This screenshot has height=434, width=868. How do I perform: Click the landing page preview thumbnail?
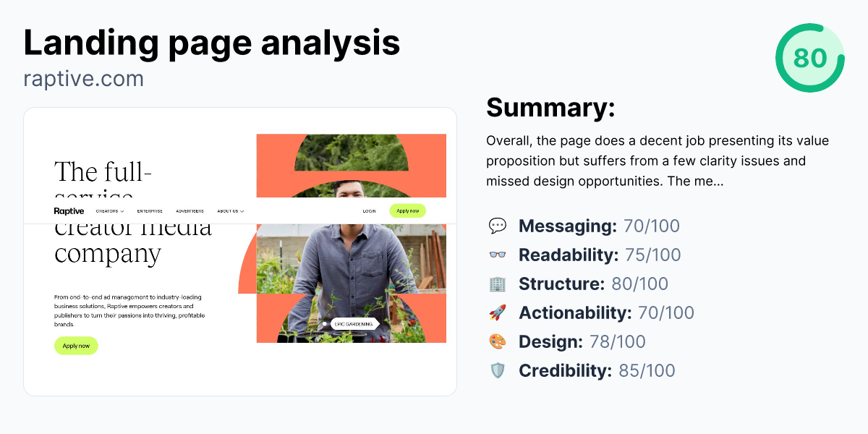point(240,251)
